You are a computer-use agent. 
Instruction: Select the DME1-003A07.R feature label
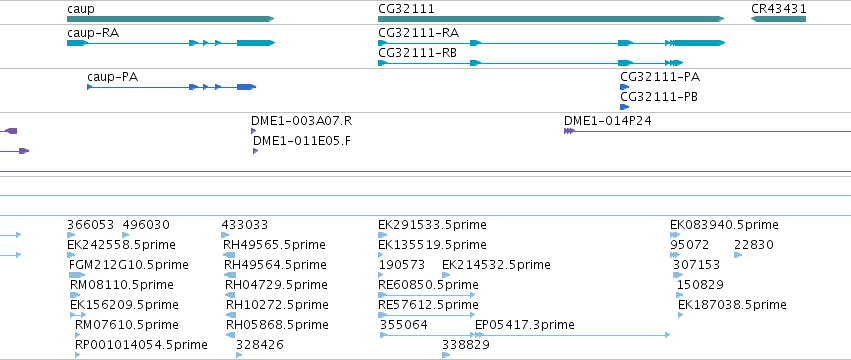[301, 121]
